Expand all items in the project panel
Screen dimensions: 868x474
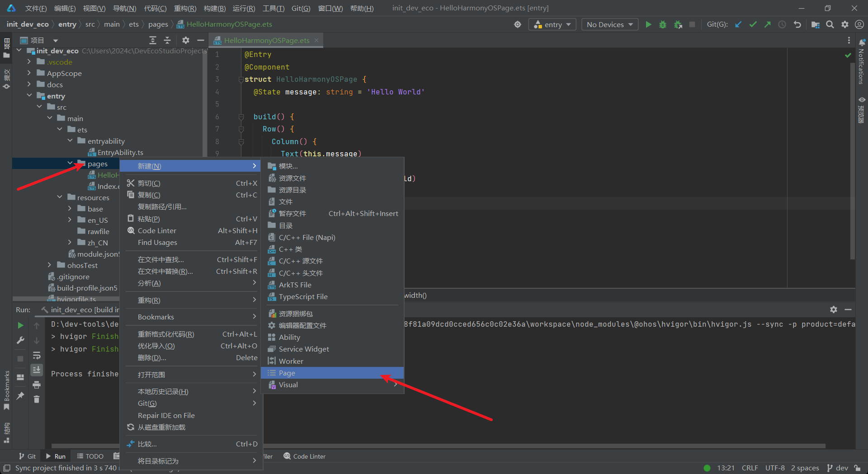click(153, 40)
